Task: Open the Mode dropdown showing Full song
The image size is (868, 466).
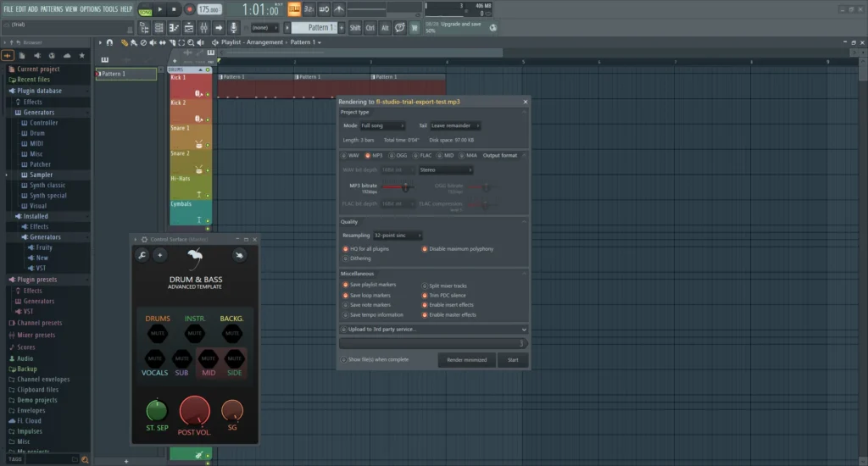Action: (x=382, y=125)
